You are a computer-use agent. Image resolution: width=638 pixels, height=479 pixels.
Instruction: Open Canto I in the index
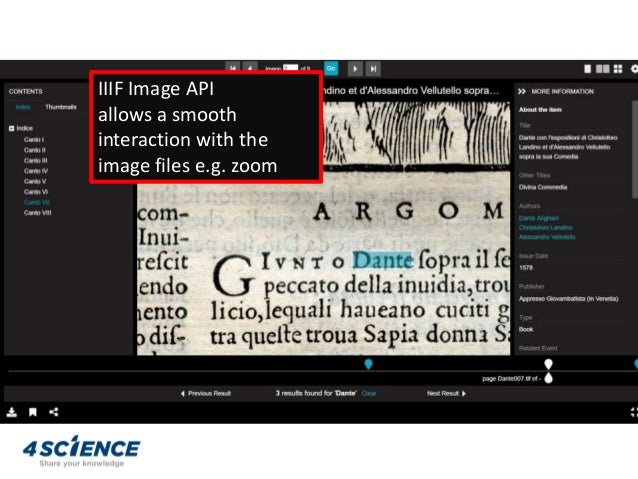(34, 140)
